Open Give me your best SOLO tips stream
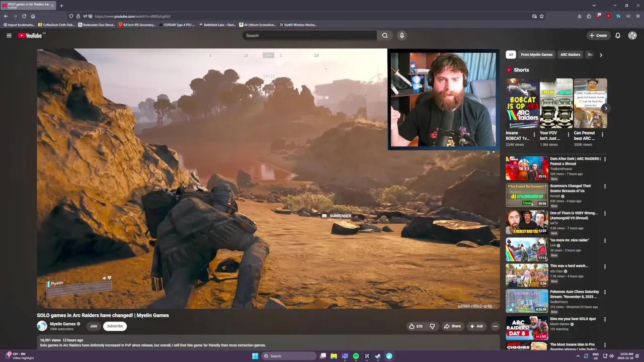 [x=527, y=328]
